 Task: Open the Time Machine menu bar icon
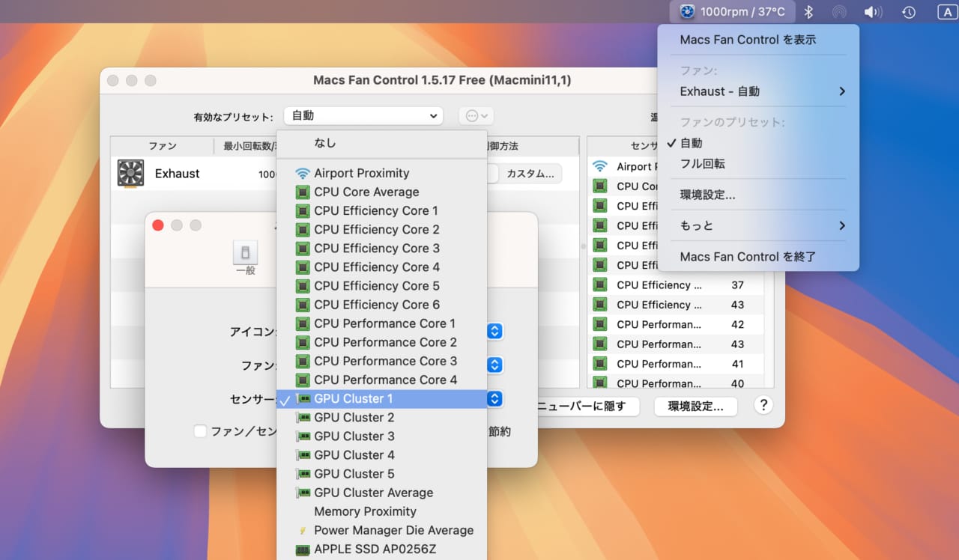pyautogui.click(x=908, y=12)
